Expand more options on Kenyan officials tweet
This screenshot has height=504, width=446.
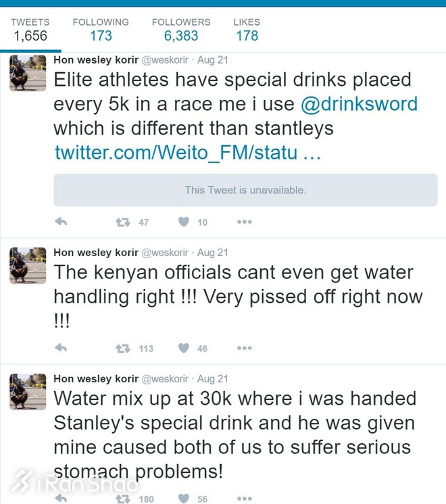(244, 348)
